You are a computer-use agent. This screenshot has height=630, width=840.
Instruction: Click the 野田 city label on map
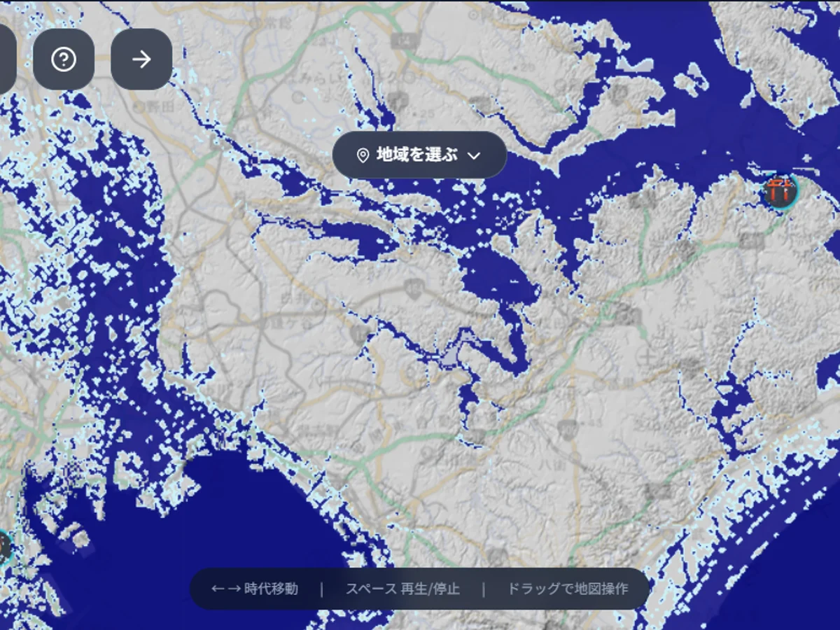pos(150,107)
